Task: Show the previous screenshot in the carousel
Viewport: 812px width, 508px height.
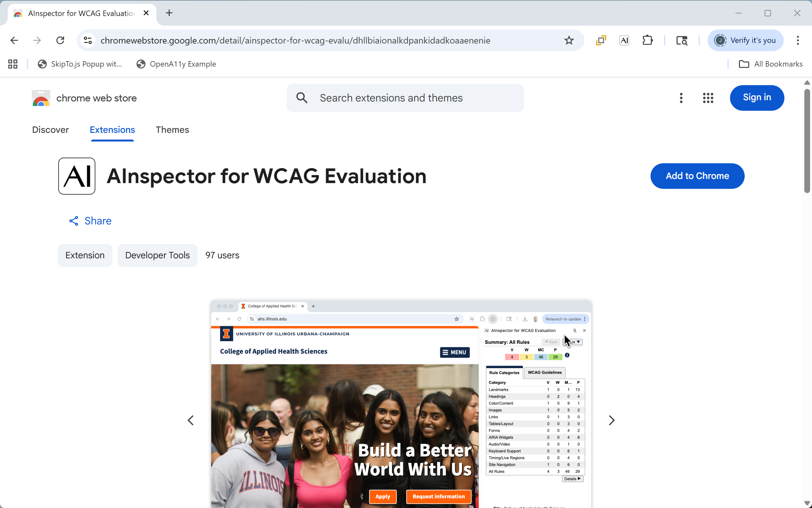Action: click(191, 420)
